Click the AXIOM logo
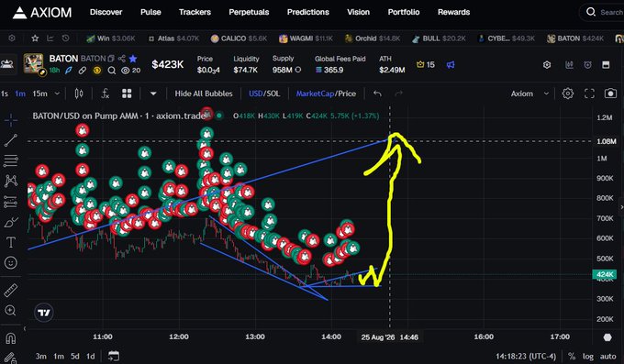Image resolution: width=624 pixels, height=364 pixels. coord(42,12)
